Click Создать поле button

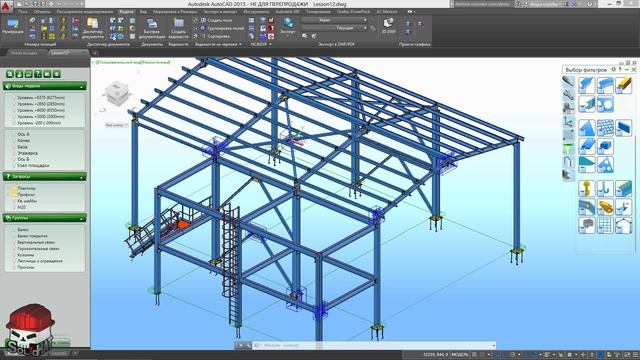click(x=216, y=20)
